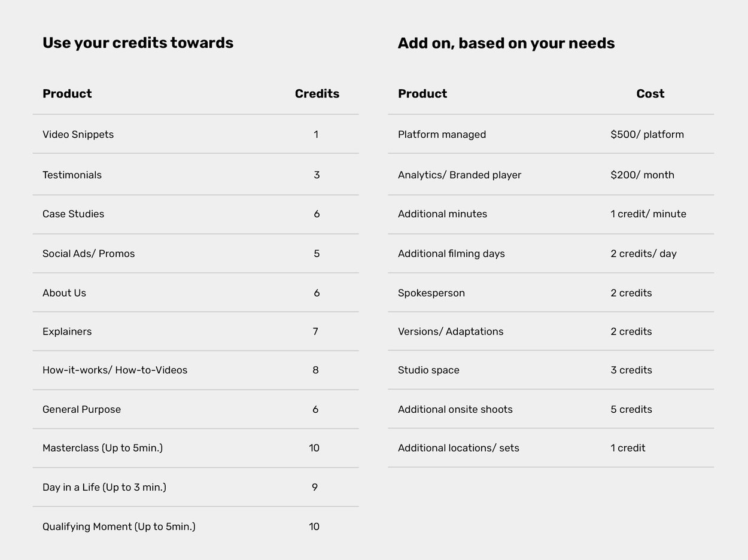Select Testimonials in the credits table

pos(72,175)
